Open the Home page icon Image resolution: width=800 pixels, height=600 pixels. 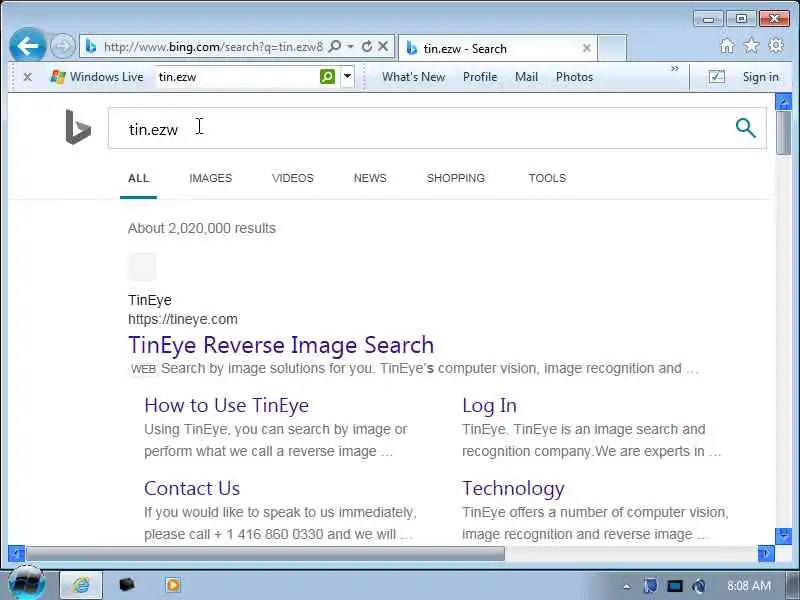pos(727,46)
